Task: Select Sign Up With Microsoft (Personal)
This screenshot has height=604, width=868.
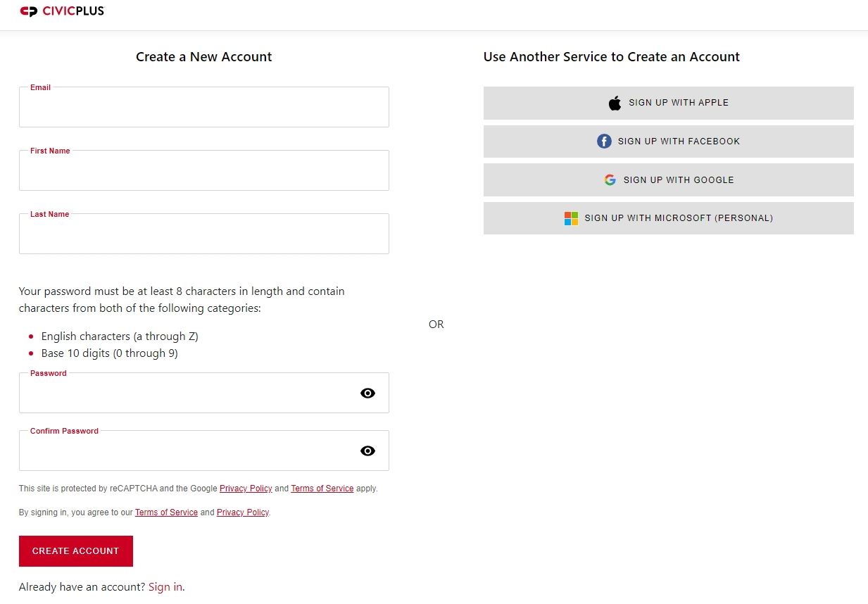Action: 668,218
